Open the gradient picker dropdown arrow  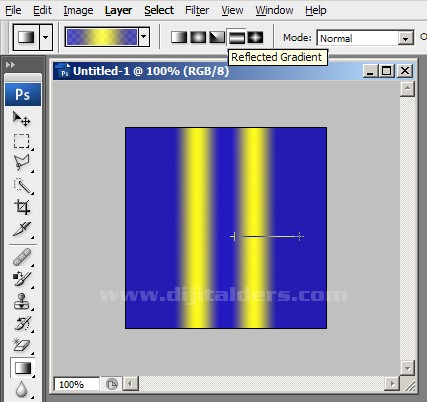click(144, 36)
